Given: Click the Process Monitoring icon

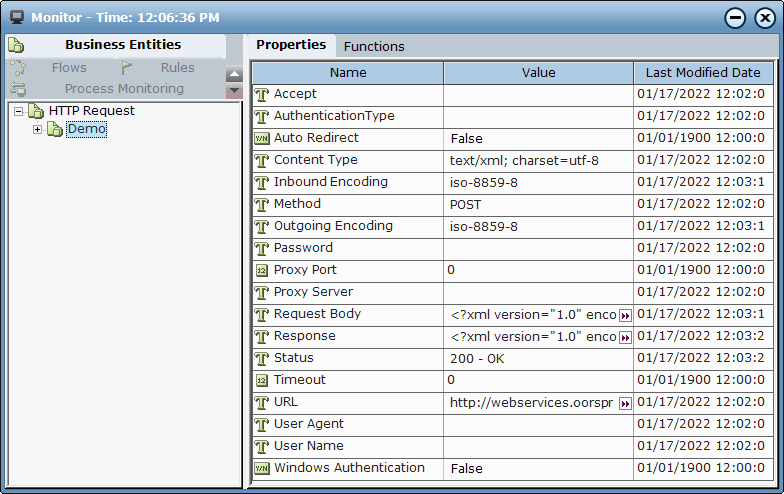Looking at the screenshot, I should click(x=18, y=89).
